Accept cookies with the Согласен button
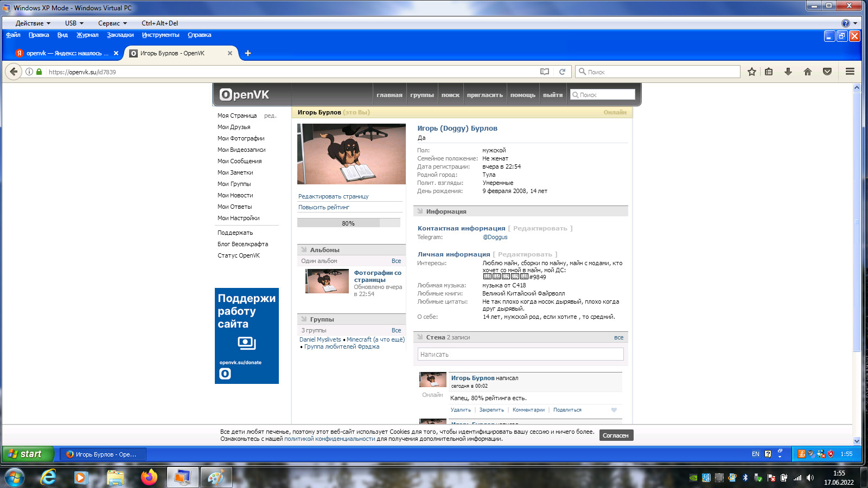868x488 pixels. [616, 435]
